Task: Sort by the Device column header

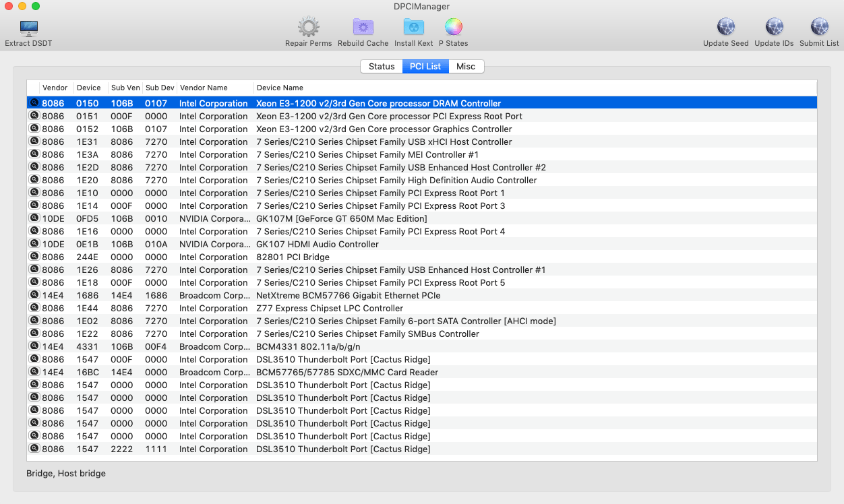Action: (90, 88)
